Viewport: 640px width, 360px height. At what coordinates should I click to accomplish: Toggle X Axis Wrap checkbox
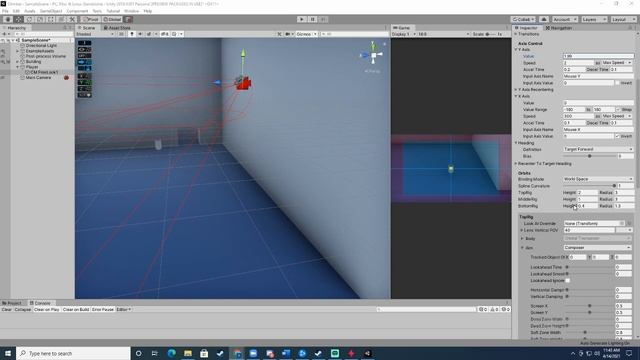coord(618,109)
